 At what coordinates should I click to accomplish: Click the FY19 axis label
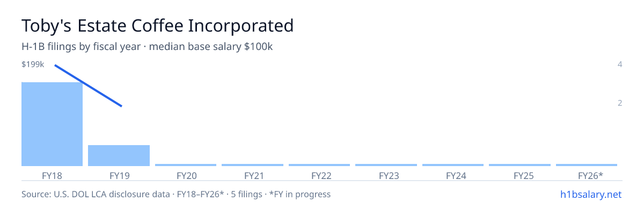pos(119,175)
